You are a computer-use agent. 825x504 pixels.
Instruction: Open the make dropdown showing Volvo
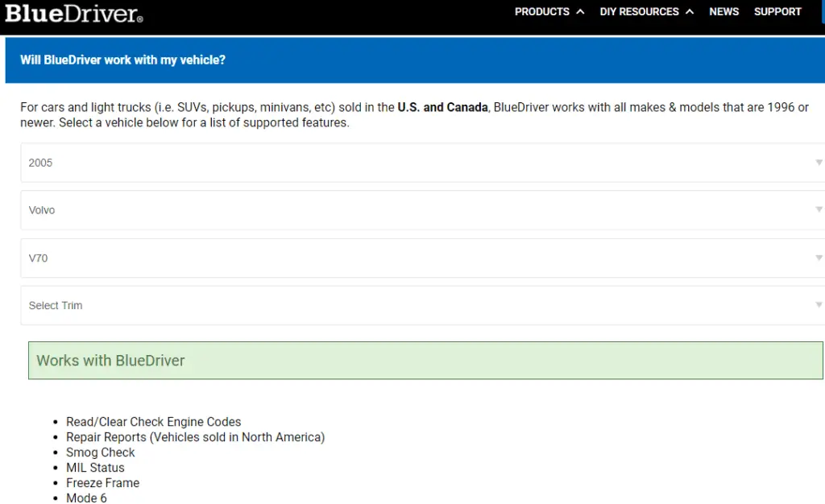click(x=422, y=210)
